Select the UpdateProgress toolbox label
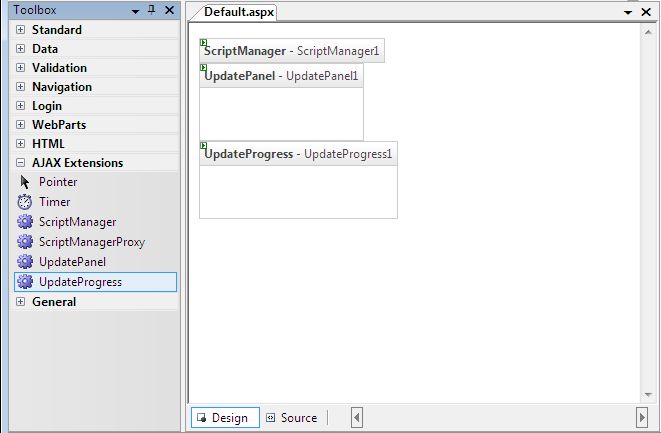Image resolution: width=661 pixels, height=433 pixels. [x=81, y=282]
